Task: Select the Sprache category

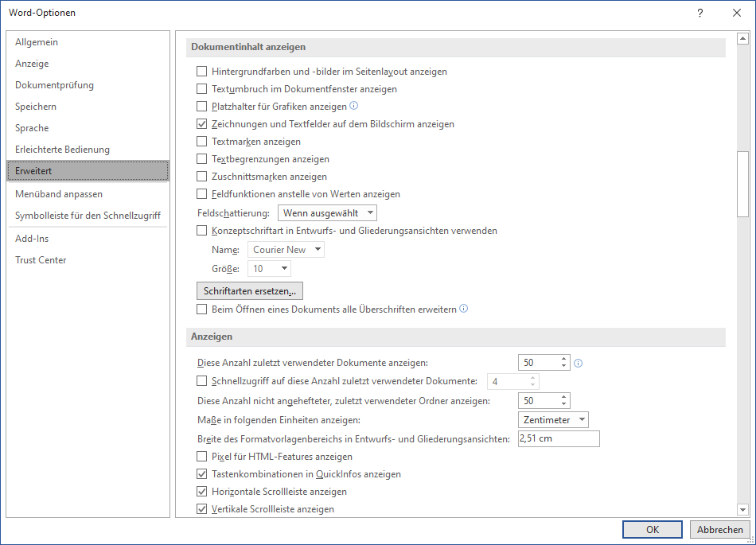Action: tap(88, 128)
